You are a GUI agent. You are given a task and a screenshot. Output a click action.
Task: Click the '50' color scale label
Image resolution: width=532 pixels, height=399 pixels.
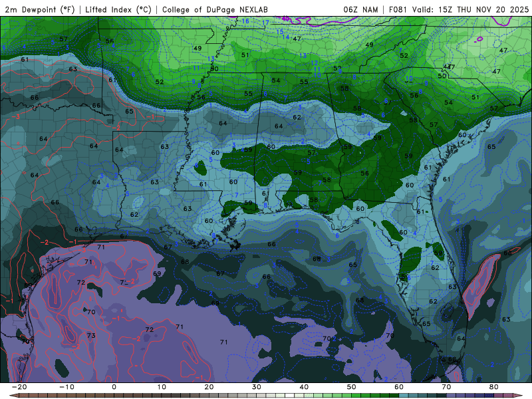352,387
